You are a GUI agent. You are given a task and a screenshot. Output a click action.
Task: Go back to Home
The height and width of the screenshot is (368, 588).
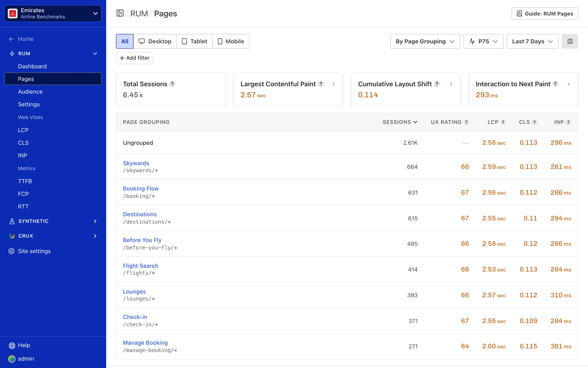21,39
